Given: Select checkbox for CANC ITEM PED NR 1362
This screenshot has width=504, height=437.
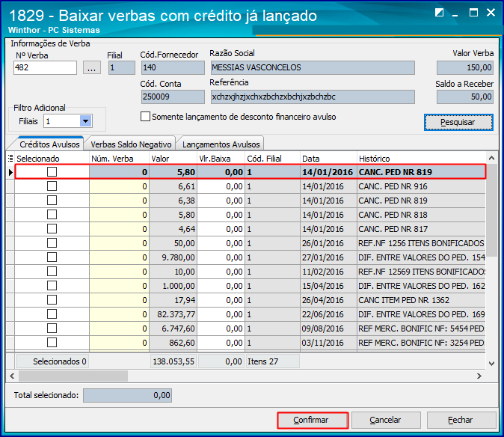Looking at the screenshot, I should (52, 300).
